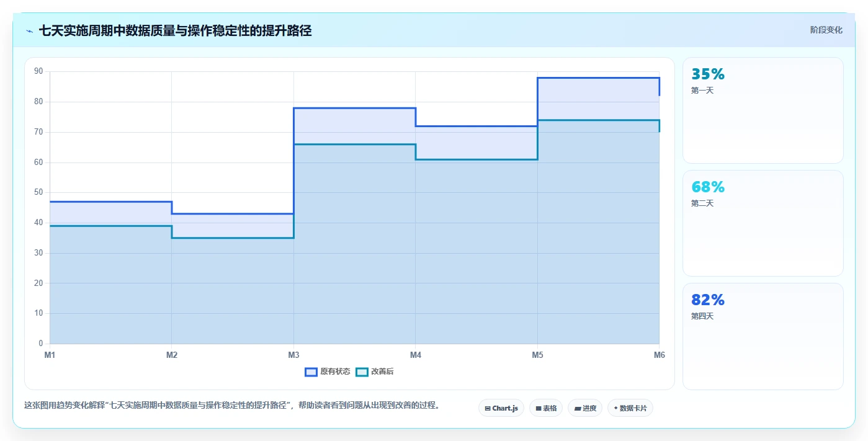Open the 68% 第二天 data card
Viewport: 868px width, 441px height.
(x=763, y=223)
